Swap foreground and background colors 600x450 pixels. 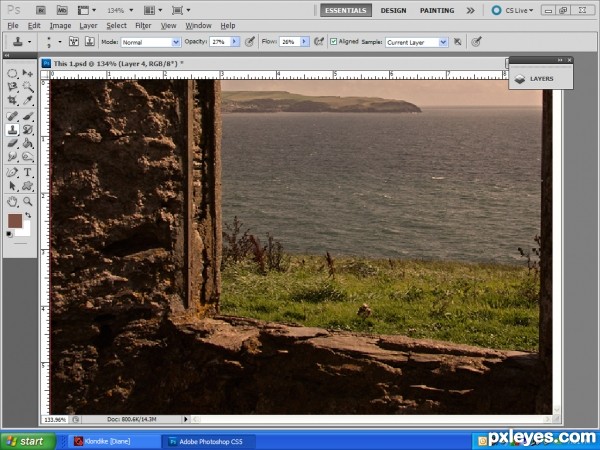coord(28,215)
